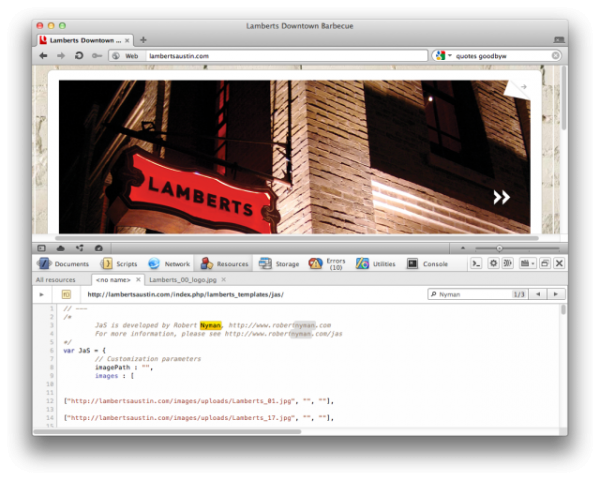Close the <no name> resource tab
Image resolution: width=600 pixels, height=480 pixels.
[x=138, y=280]
